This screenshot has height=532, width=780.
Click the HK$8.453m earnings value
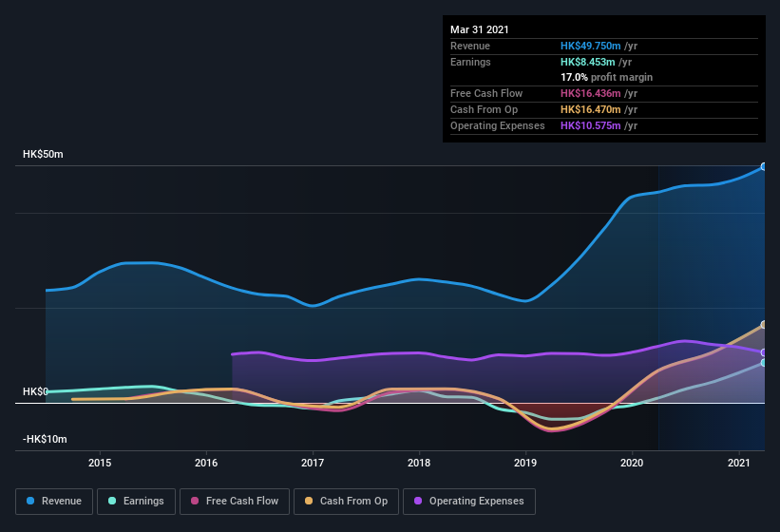click(x=587, y=62)
